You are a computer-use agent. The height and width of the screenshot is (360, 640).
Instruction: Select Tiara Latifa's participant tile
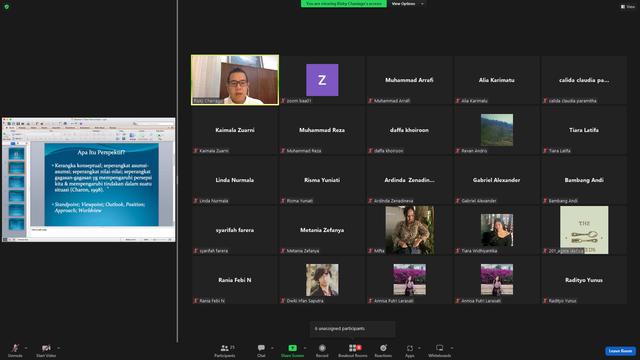[584, 130]
